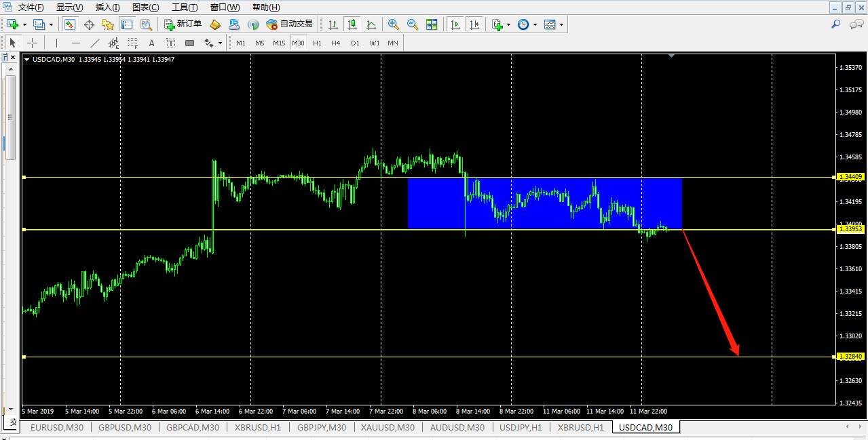Open the 文件(F) menu
The image size is (868, 440).
(31, 7)
